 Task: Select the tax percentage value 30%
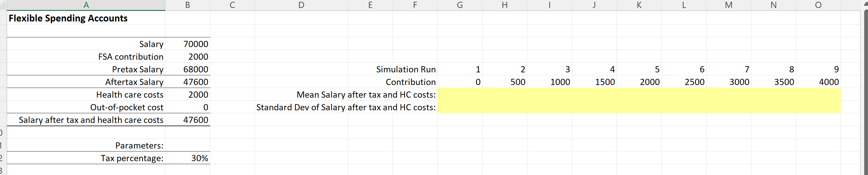point(188,158)
